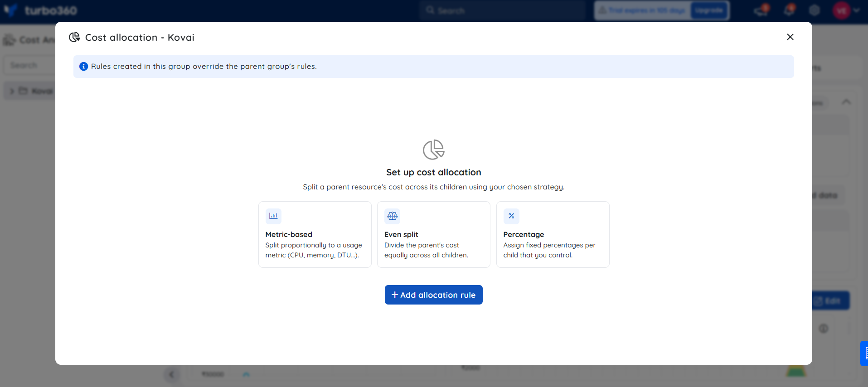Click the bar chart icon on Metric-based

273,216
